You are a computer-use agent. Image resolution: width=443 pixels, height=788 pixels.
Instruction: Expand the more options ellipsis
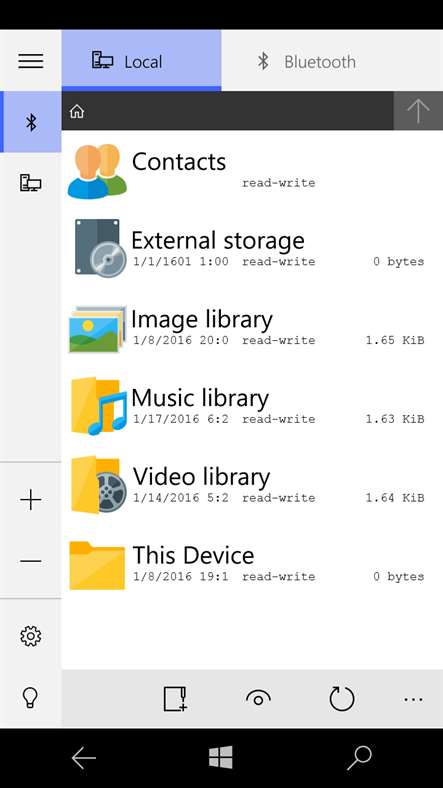click(413, 699)
